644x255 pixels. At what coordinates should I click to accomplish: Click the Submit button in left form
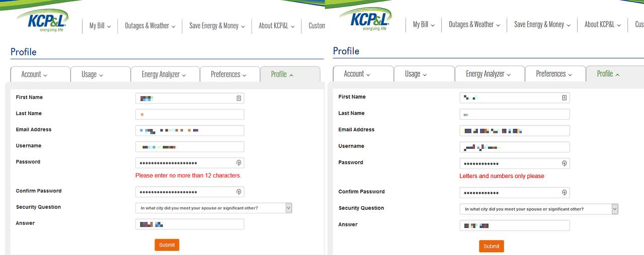coord(167,245)
